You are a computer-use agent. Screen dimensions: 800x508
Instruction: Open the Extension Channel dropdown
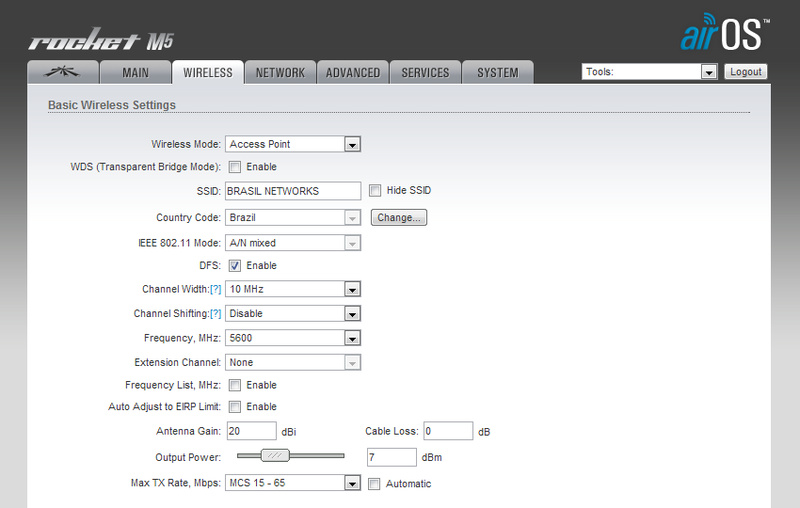(293, 362)
